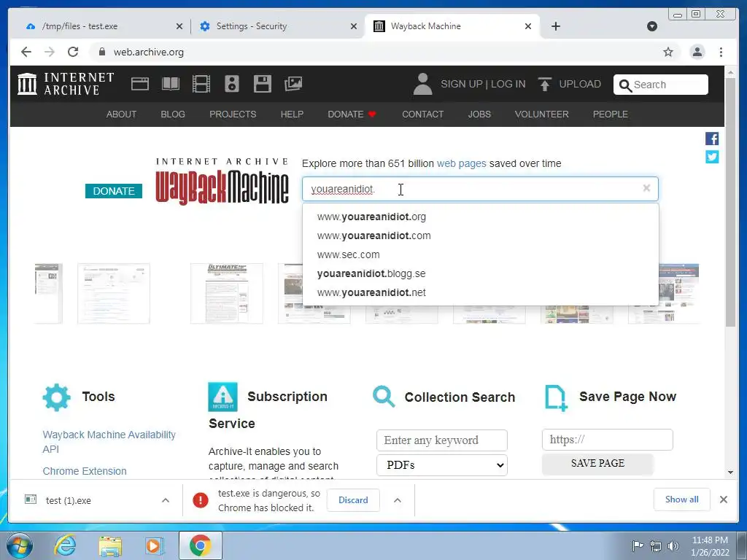The image size is (747, 560).
Task: Share via the Facebook icon
Action: (x=712, y=139)
